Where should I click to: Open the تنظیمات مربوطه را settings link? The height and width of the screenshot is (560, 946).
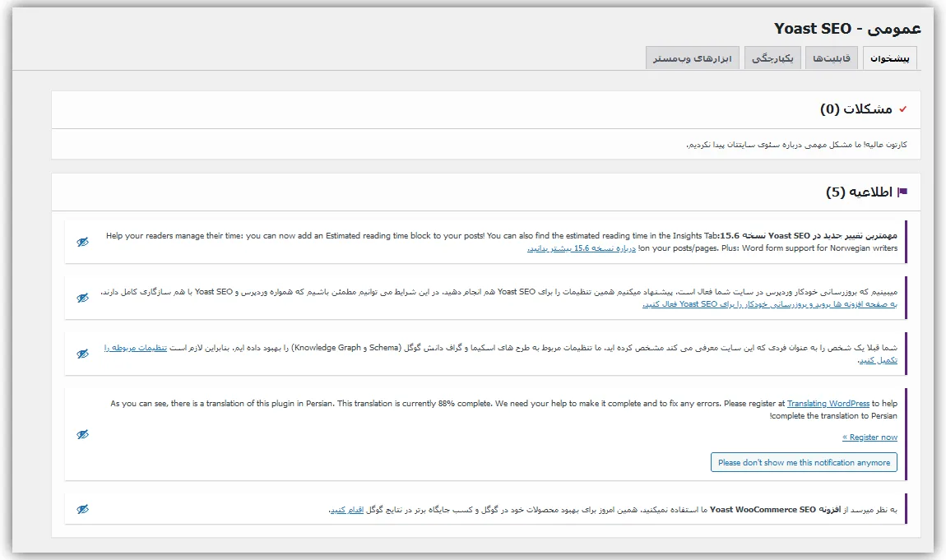coord(135,348)
